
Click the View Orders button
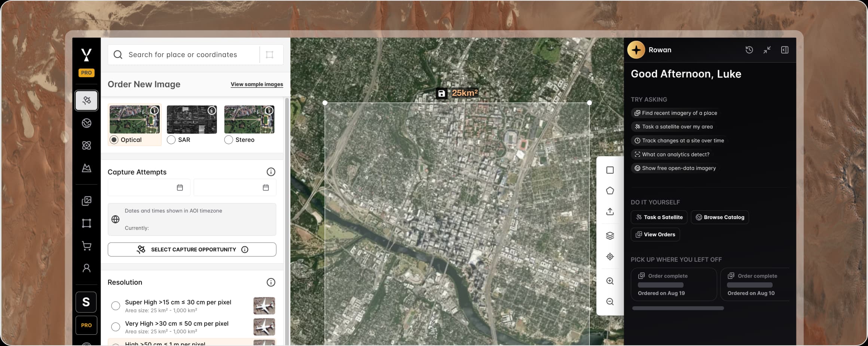click(x=655, y=234)
